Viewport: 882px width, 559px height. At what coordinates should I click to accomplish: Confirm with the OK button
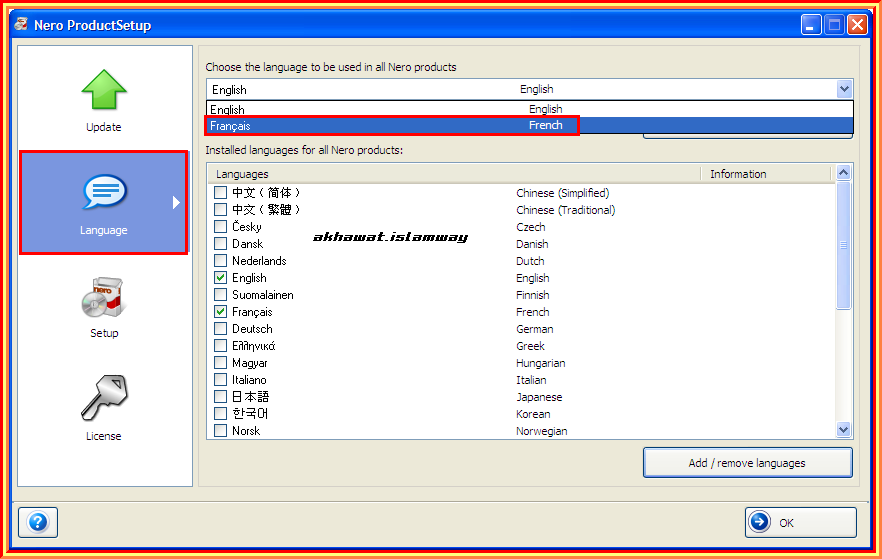coord(801,522)
